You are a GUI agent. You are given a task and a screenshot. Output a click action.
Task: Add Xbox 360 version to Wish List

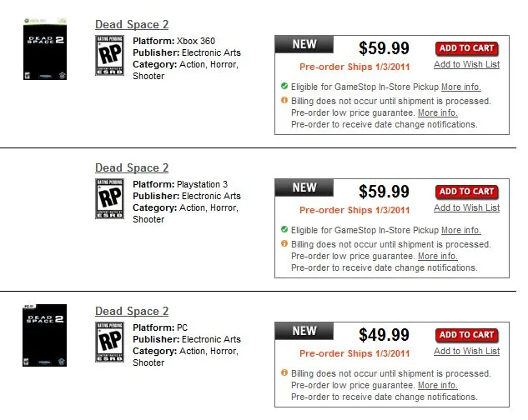click(x=466, y=65)
